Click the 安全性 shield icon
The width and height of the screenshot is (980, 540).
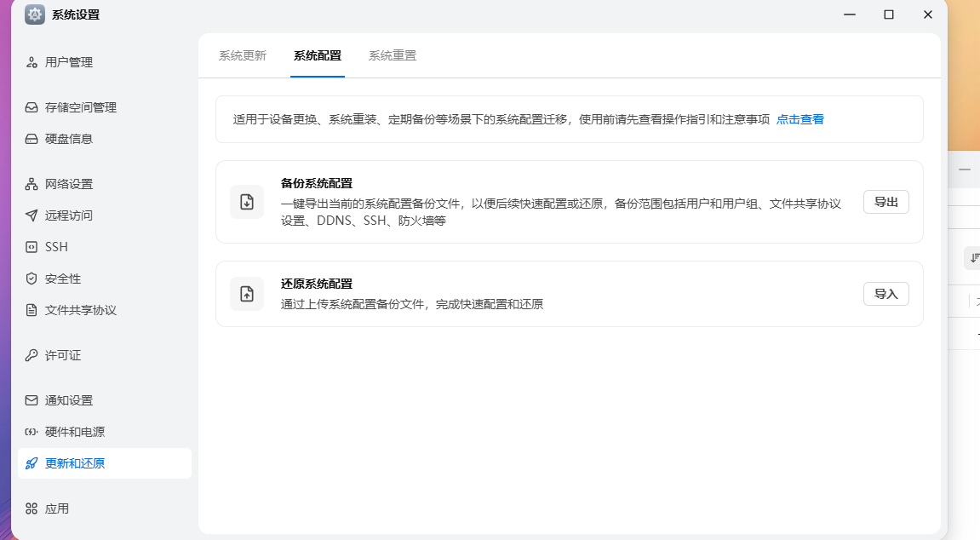[x=32, y=279]
